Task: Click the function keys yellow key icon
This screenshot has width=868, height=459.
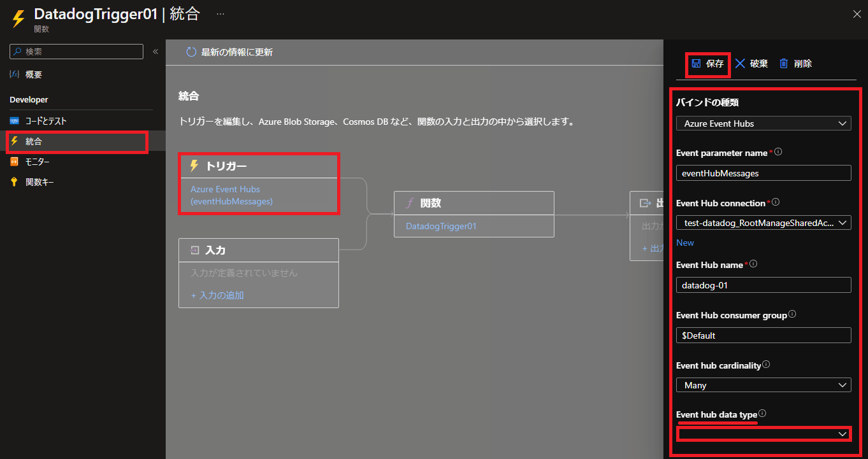Action: point(15,182)
